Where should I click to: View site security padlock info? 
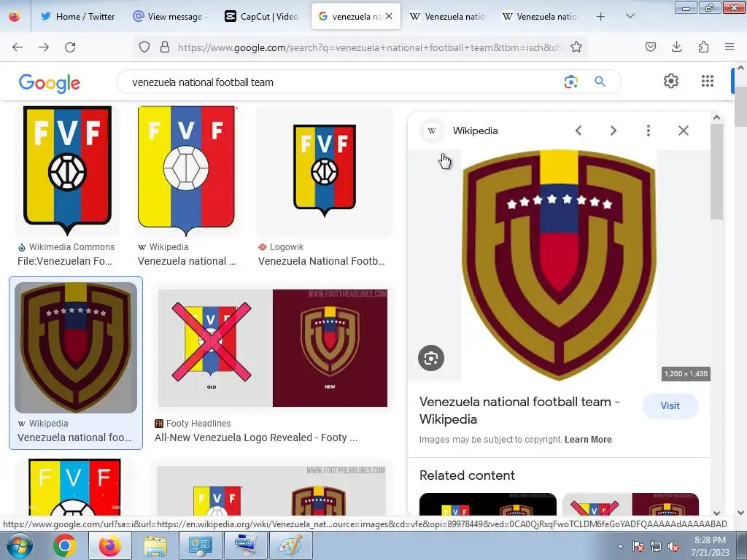click(x=165, y=47)
